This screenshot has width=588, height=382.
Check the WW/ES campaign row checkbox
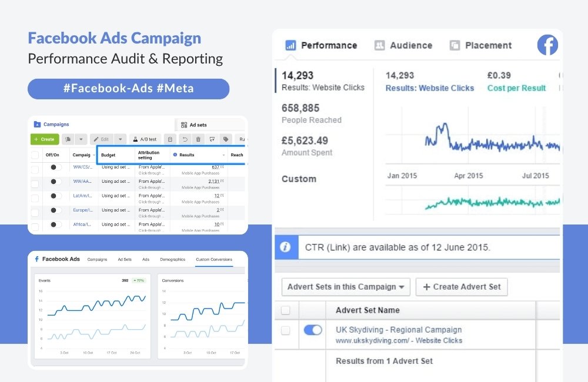[x=35, y=169]
